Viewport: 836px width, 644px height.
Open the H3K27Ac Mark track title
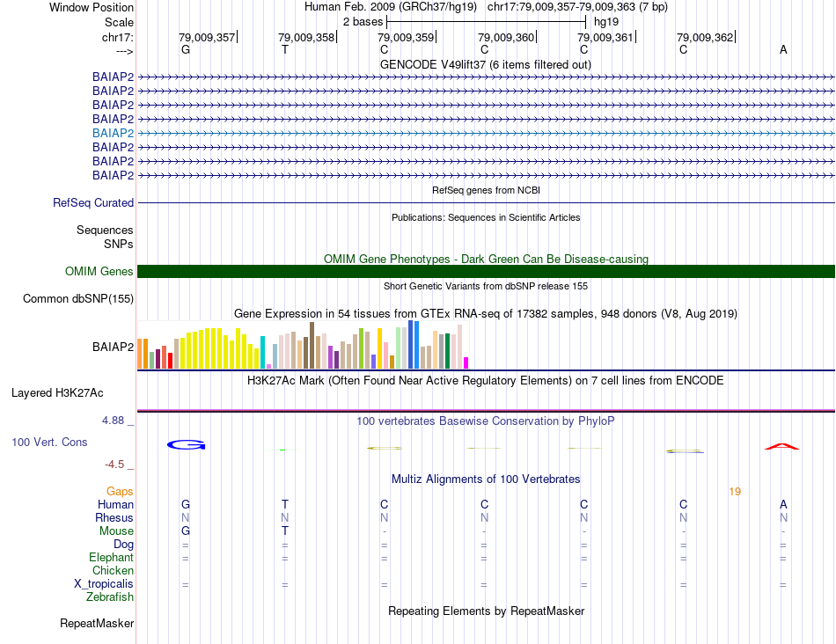pos(486,381)
